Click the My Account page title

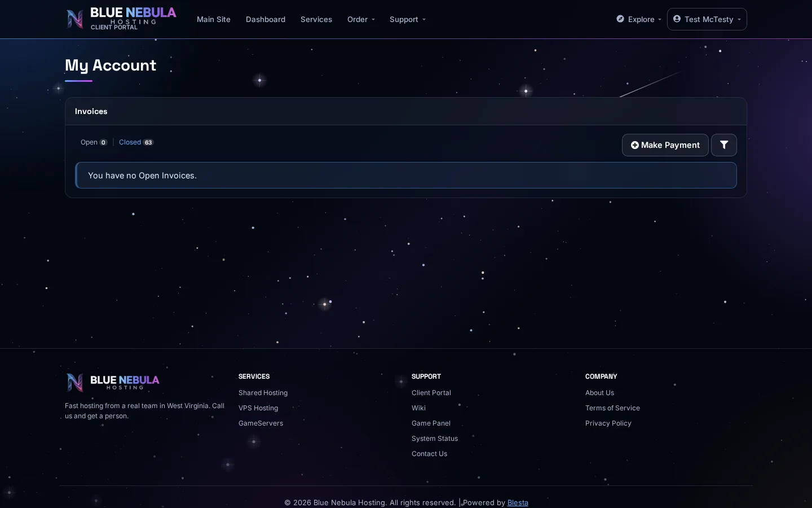[x=111, y=65]
